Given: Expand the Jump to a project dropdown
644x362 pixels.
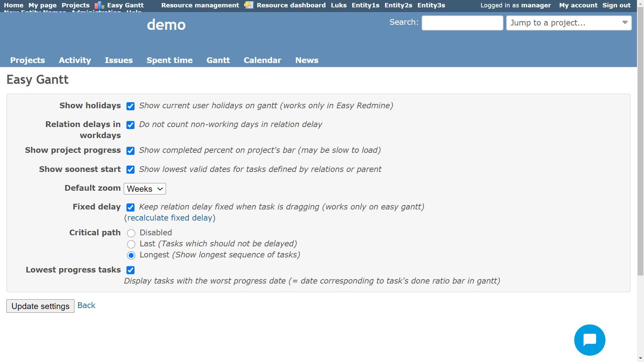Looking at the screenshot, I should coord(569,23).
